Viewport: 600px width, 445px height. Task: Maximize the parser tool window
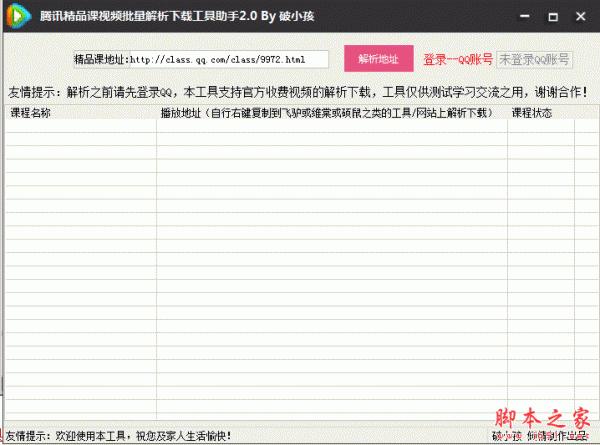553,16
